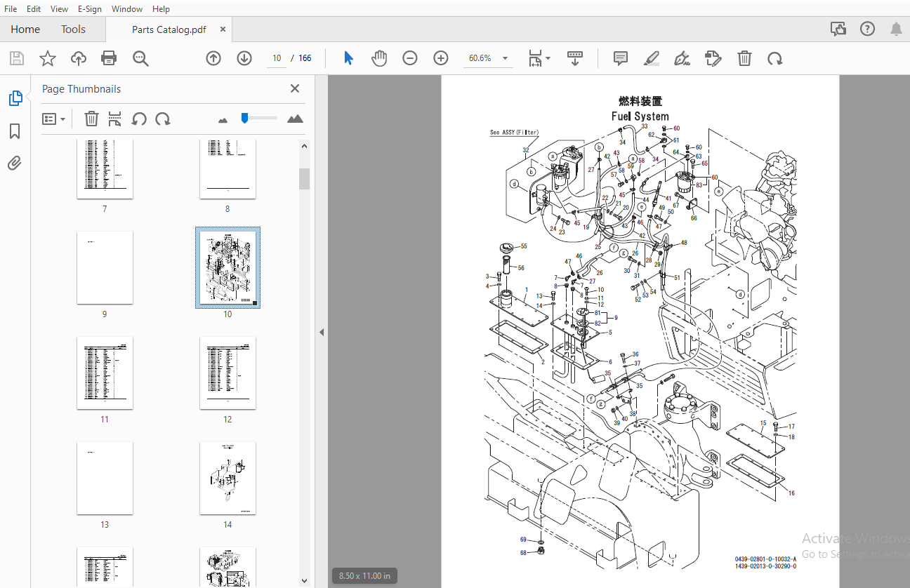The width and height of the screenshot is (910, 588).
Task: Open the Find text magnifier tool
Action: click(140, 58)
